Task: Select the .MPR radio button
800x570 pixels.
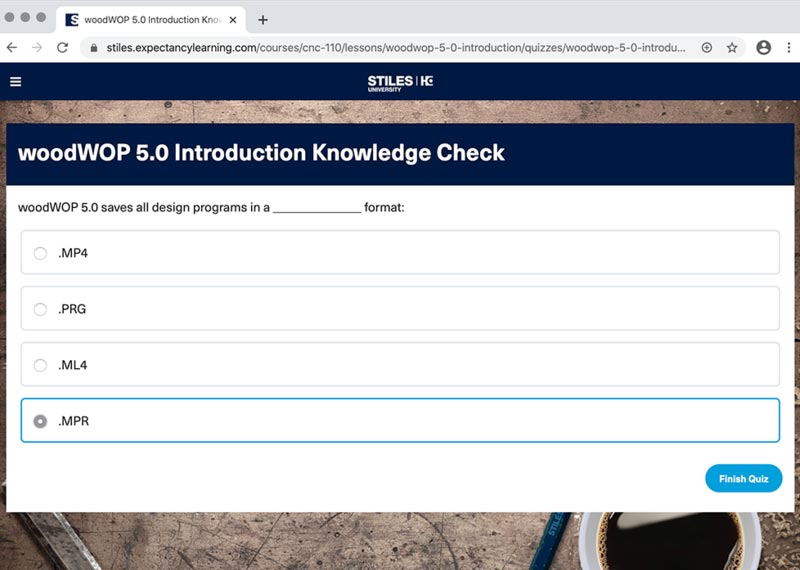Action: (40, 421)
